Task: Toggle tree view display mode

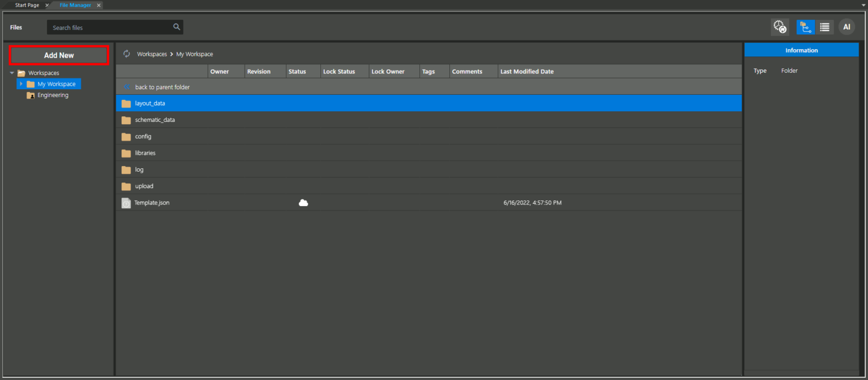Action: click(x=805, y=27)
